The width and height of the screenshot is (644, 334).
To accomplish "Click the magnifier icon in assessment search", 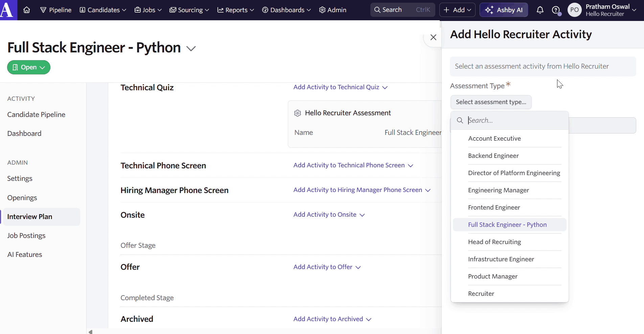I will tap(460, 120).
